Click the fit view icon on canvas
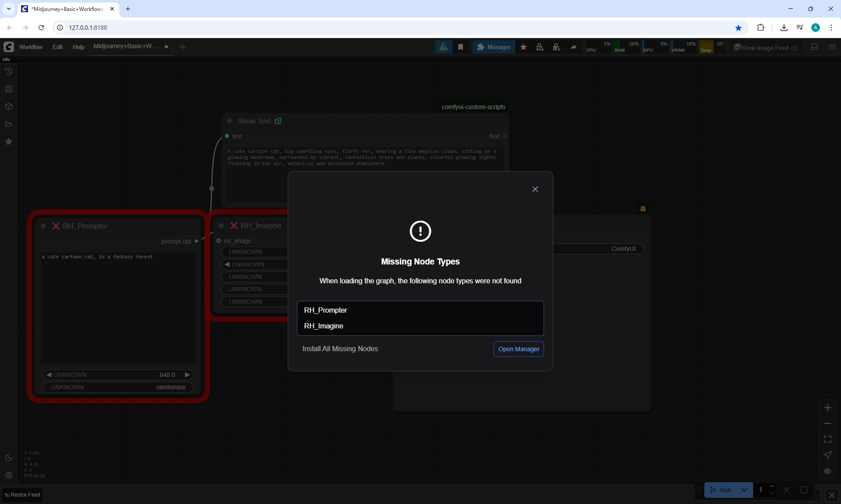 (x=827, y=439)
